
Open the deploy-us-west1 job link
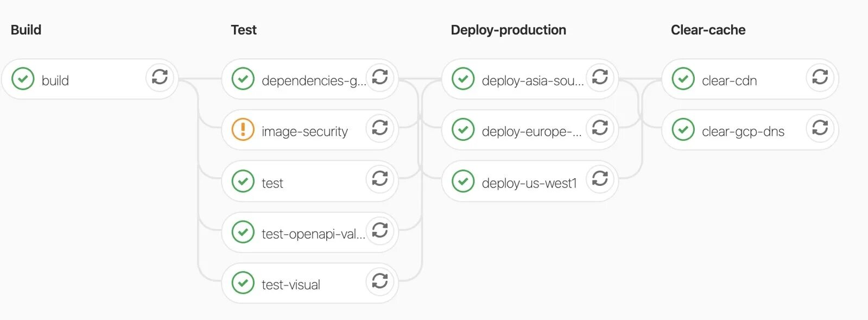click(x=529, y=183)
